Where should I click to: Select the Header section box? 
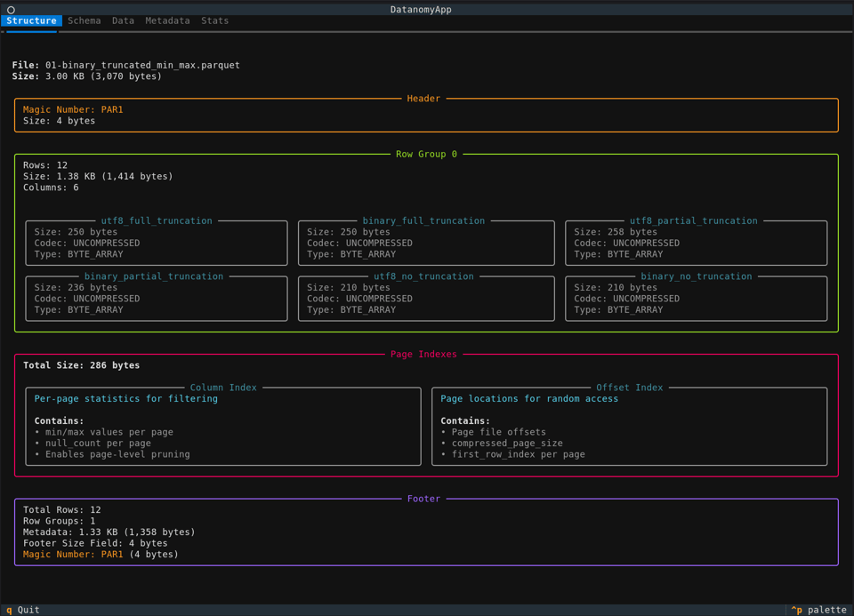[x=426, y=116]
